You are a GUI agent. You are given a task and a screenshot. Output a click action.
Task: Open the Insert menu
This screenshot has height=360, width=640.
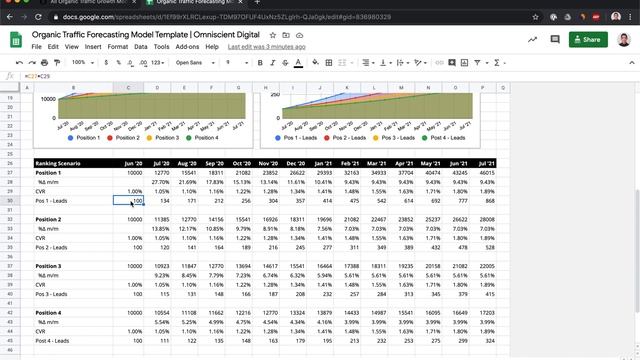(x=93, y=47)
